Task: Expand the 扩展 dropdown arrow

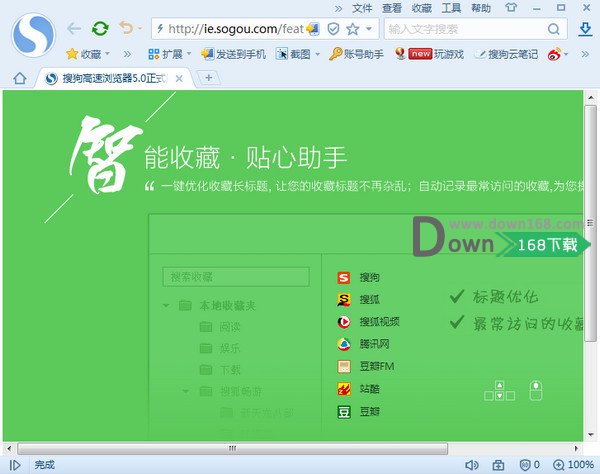Action: point(189,54)
